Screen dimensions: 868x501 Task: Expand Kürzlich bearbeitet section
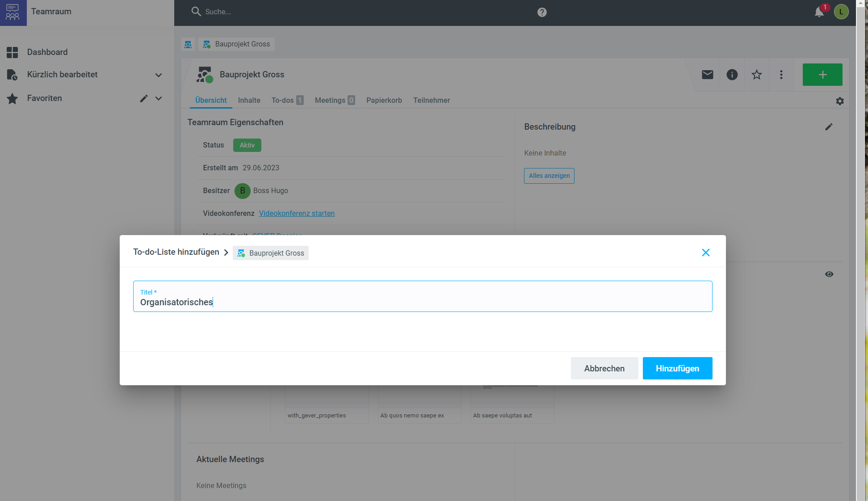[158, 75]
